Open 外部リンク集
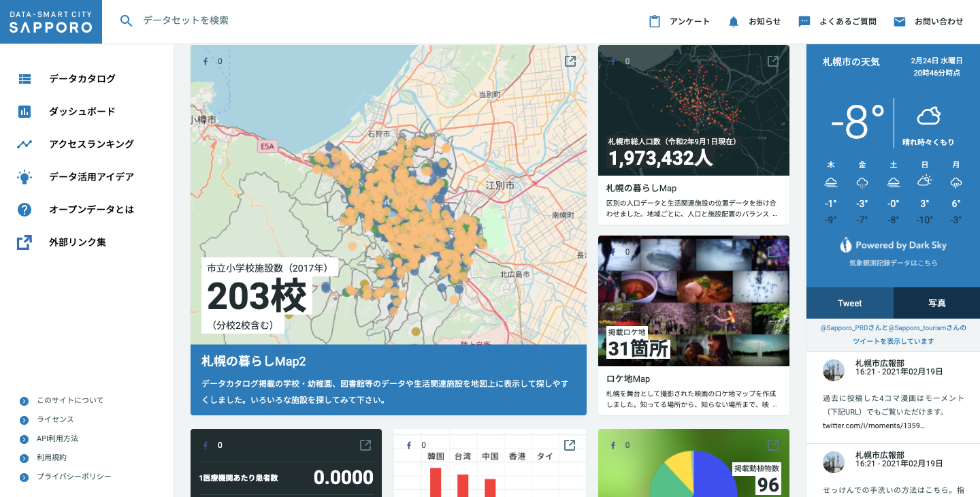 78,242
